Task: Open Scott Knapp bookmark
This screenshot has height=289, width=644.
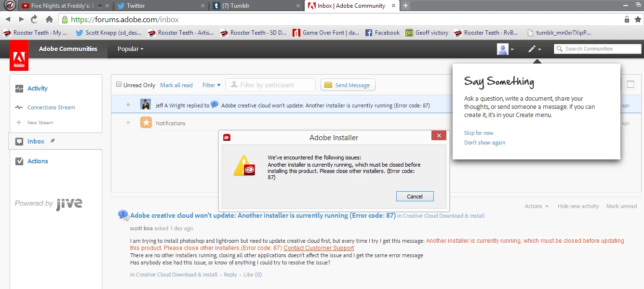Action: (108, 33)
